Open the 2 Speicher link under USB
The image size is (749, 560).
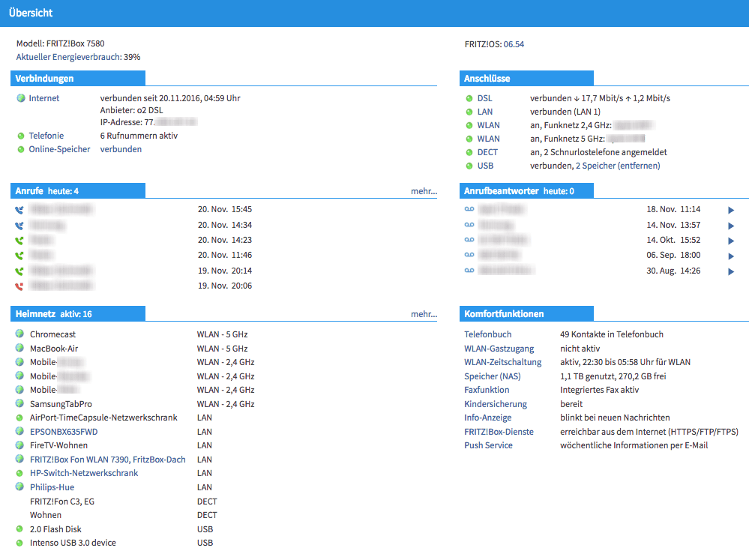pos(595,166)
